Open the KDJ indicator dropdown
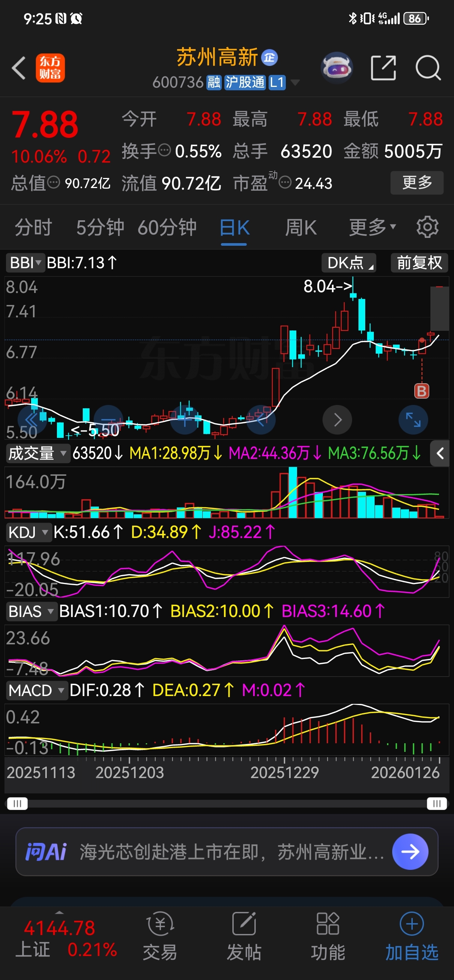This screenshot has width=454, height=980. tap(28, 532)
